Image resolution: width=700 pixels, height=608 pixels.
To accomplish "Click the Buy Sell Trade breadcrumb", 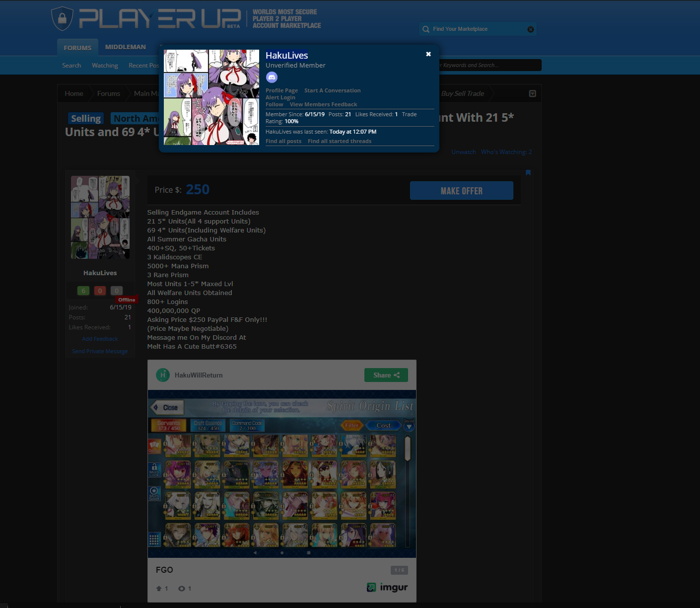I will pyautogui.click(x=463, y=93).
